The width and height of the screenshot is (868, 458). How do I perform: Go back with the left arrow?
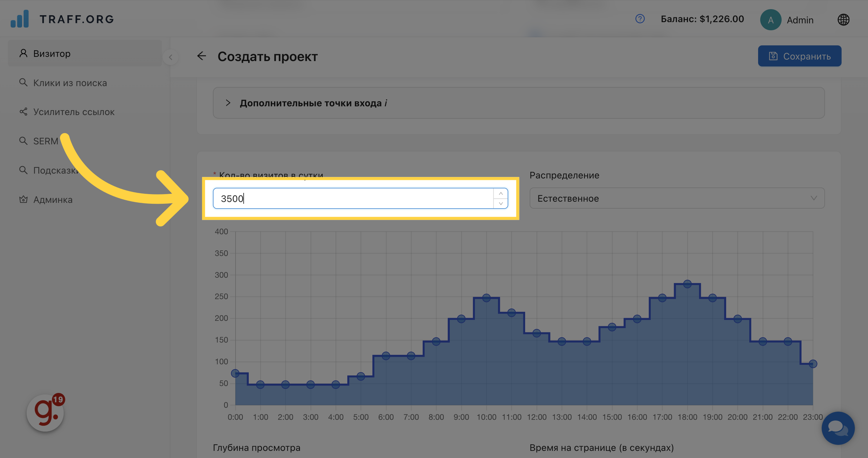(201, 56)
